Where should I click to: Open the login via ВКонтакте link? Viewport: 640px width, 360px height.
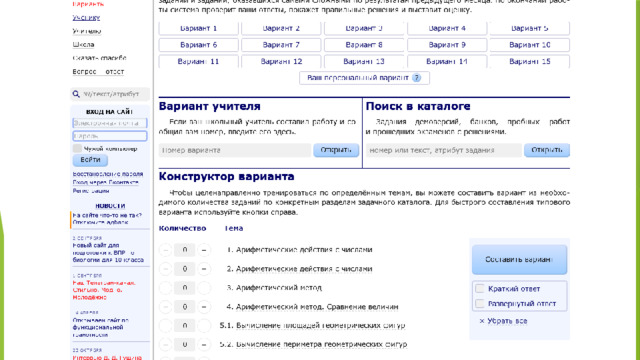(105, 182)
